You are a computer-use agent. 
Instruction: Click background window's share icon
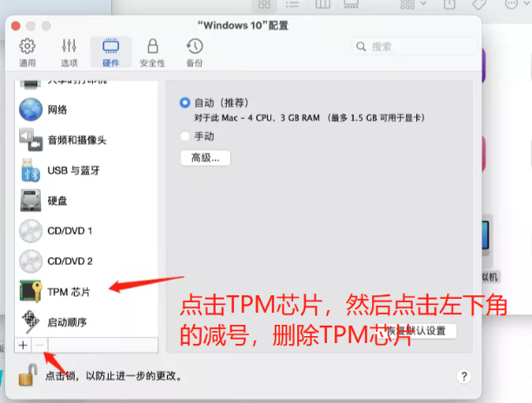449,4
